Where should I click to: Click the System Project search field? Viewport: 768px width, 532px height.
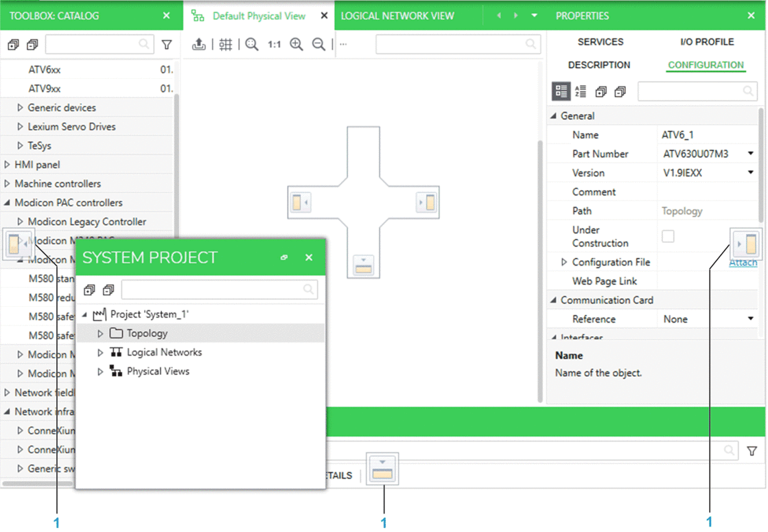pos(220,290)
